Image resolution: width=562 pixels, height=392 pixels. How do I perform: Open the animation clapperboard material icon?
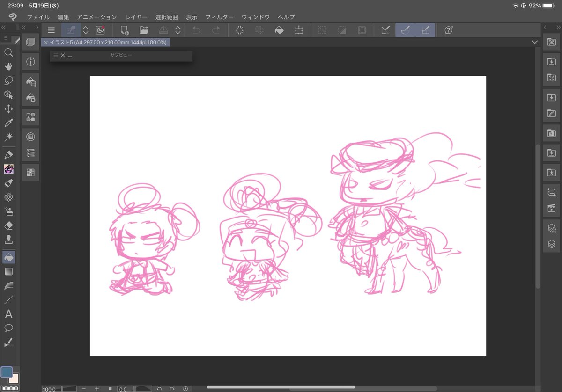pos(551,209)
